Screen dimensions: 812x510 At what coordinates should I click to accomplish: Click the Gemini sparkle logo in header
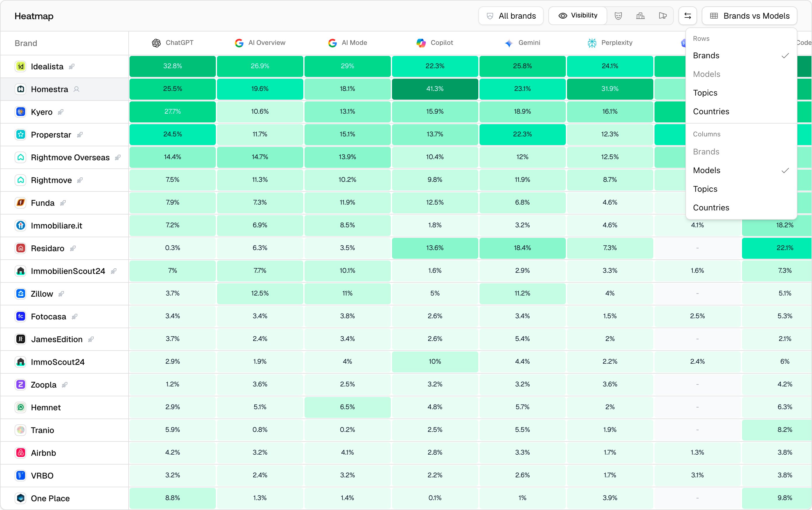click(x=509, y=43)
